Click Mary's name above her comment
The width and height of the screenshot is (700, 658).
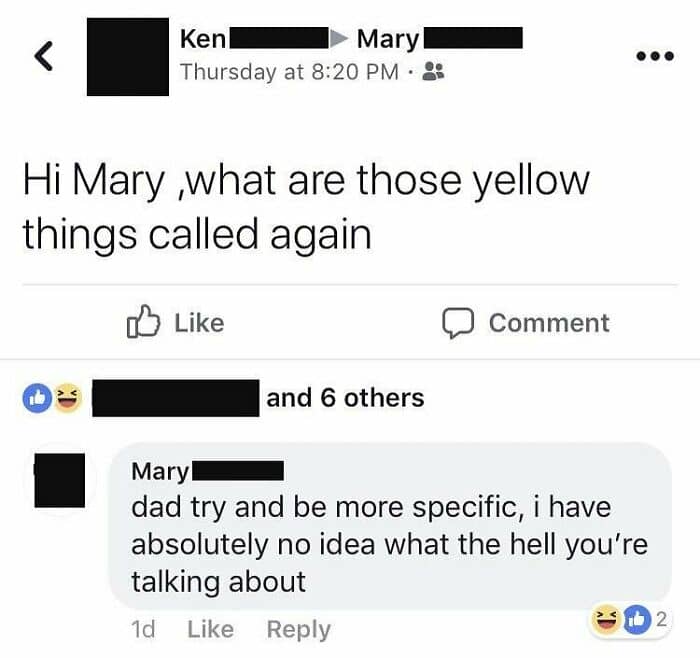tap(160, 471)
